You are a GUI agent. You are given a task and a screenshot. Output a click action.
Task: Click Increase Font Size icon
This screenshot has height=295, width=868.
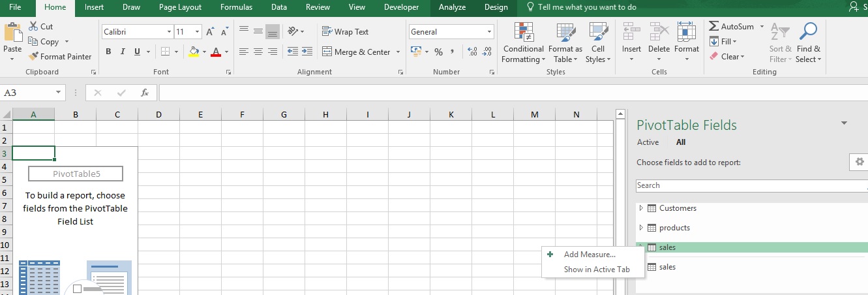pos(210,31)
